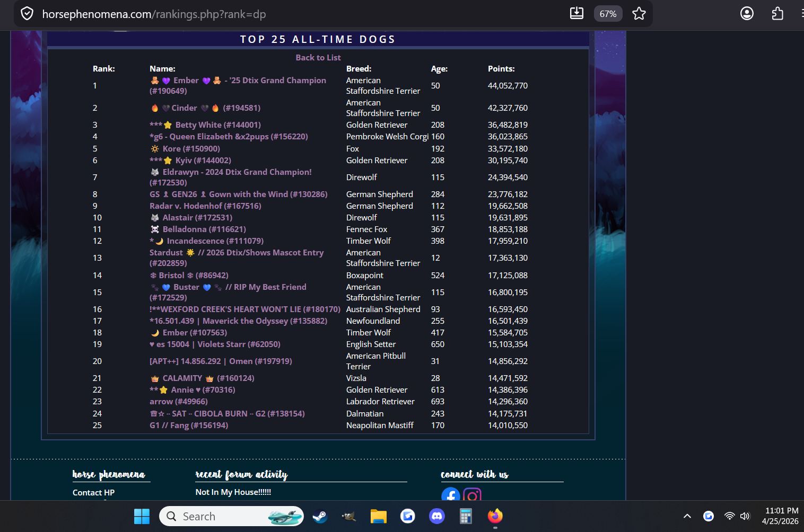Image resolution: width=804 pixels, height=532 pixels.
Task: Open Incandescence (#111079) dog profile
Action: pyautogui.click(x=206, y=241)
